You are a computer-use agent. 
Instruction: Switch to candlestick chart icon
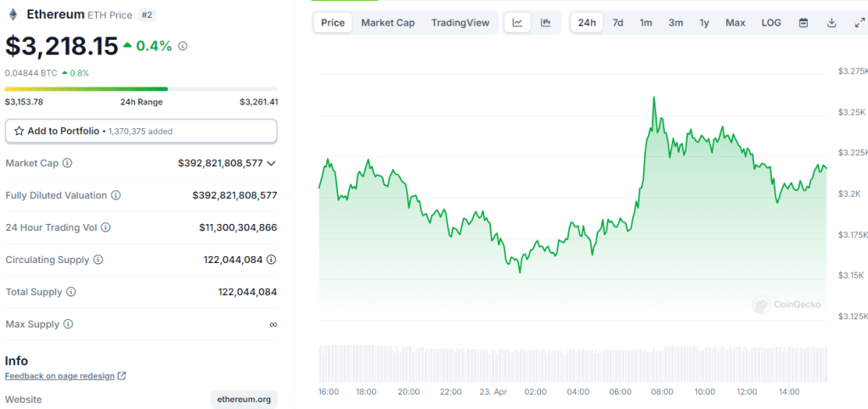(x=545, y=23)
